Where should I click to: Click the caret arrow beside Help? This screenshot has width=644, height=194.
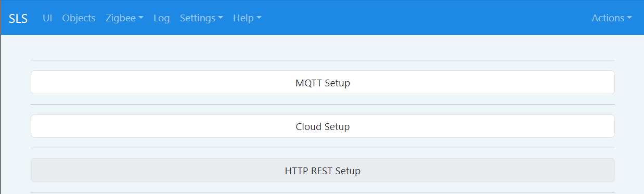259,18
